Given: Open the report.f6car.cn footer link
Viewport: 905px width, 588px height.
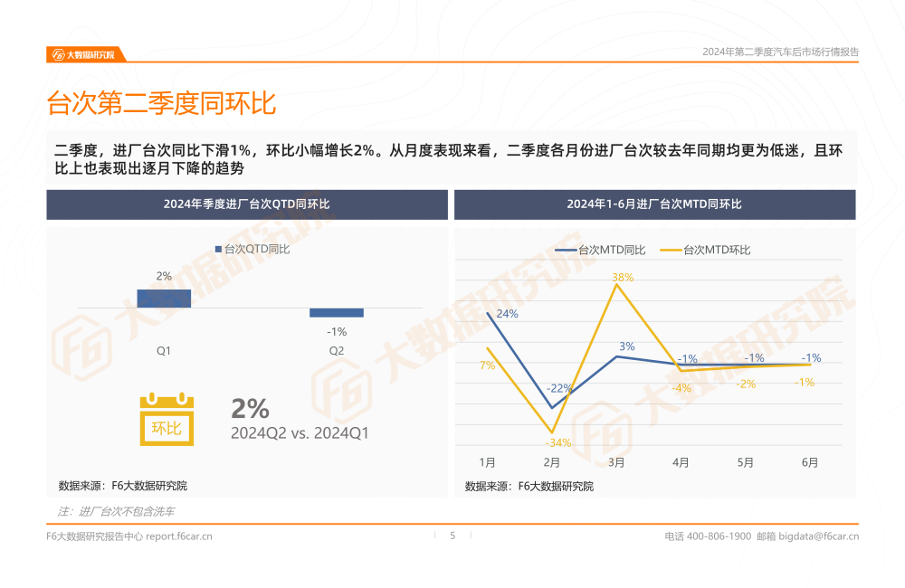Looking at the screenshot, I should 179,536.
